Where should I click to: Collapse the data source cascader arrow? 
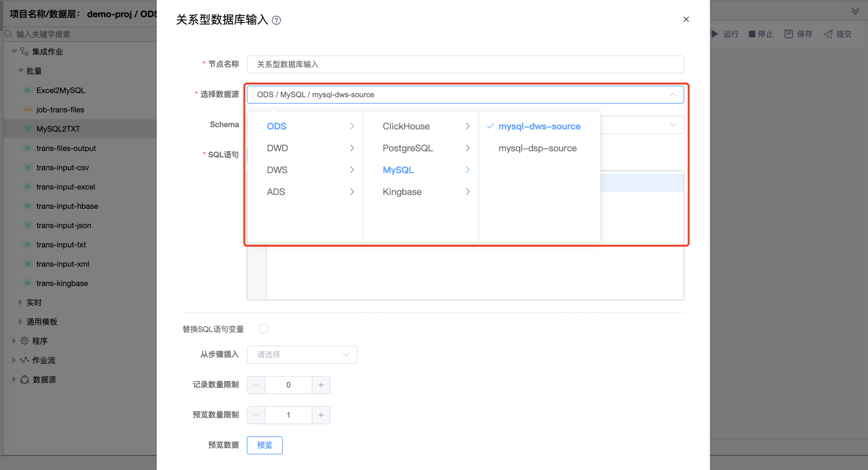[673, 95]
